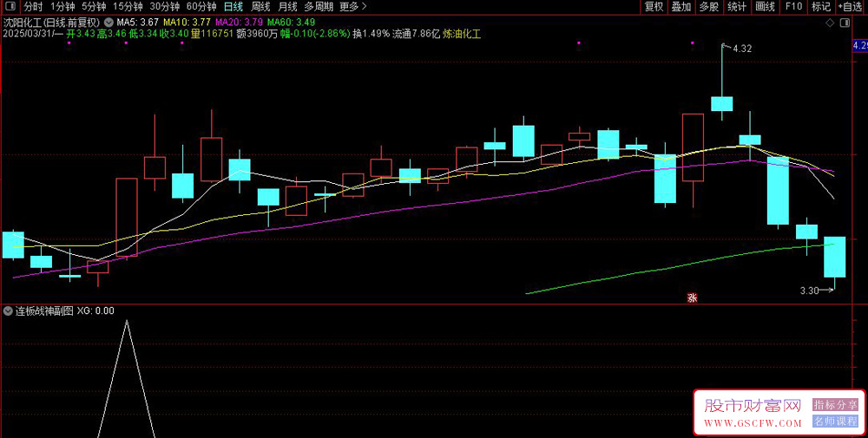Click the 名师课程 link in banner

click(x=835, y=422)
